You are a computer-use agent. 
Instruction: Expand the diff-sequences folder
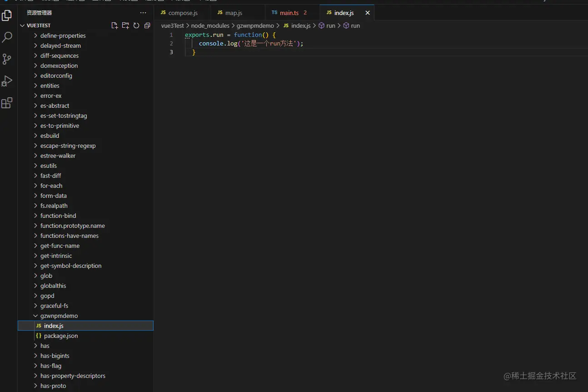point(85,55)
